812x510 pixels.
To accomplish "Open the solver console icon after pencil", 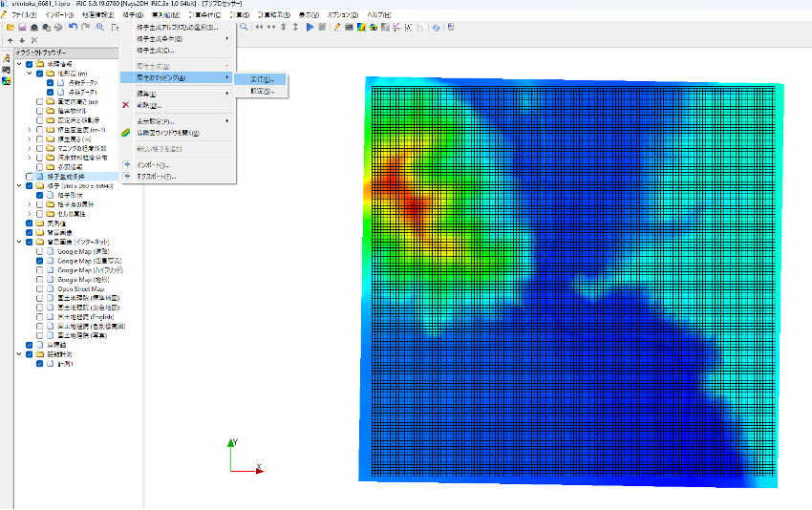I will point(349,27).
